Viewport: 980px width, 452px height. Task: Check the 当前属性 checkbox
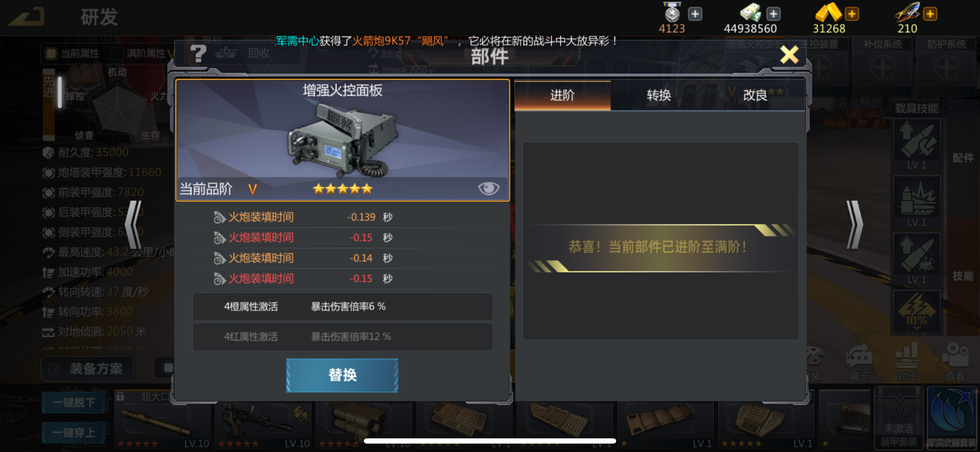[x=50, y=53]
